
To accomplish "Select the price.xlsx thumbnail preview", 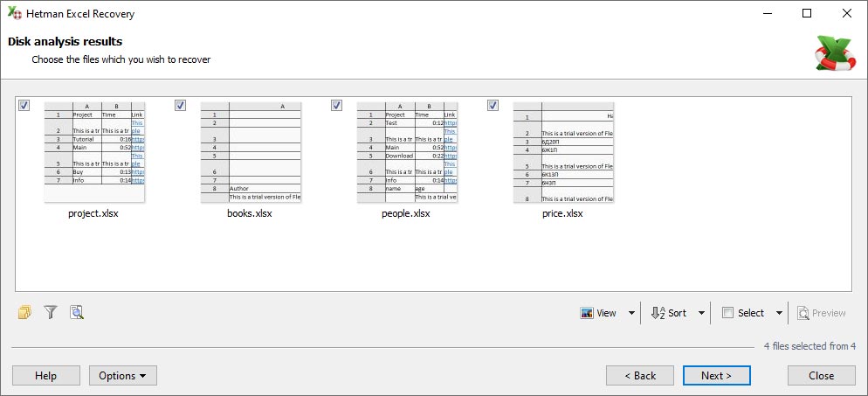I will [x=563, y=152].
